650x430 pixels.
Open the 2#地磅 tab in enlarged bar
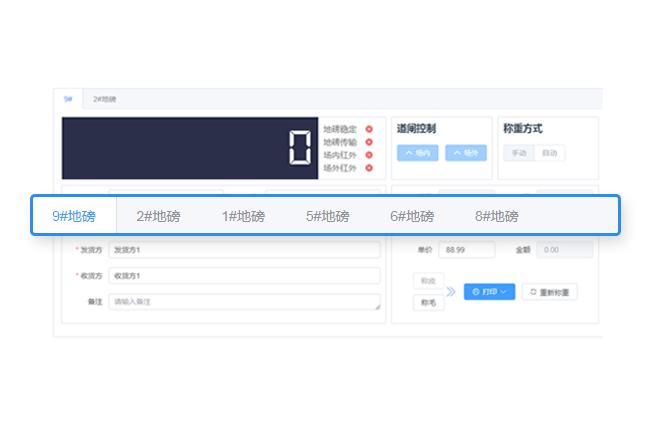158,216
